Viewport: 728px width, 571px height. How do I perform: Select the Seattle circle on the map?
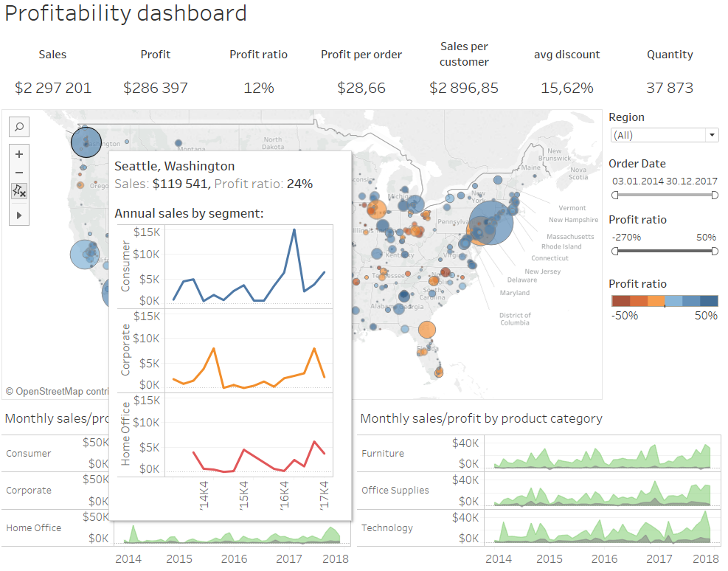[x=86, y=141]
